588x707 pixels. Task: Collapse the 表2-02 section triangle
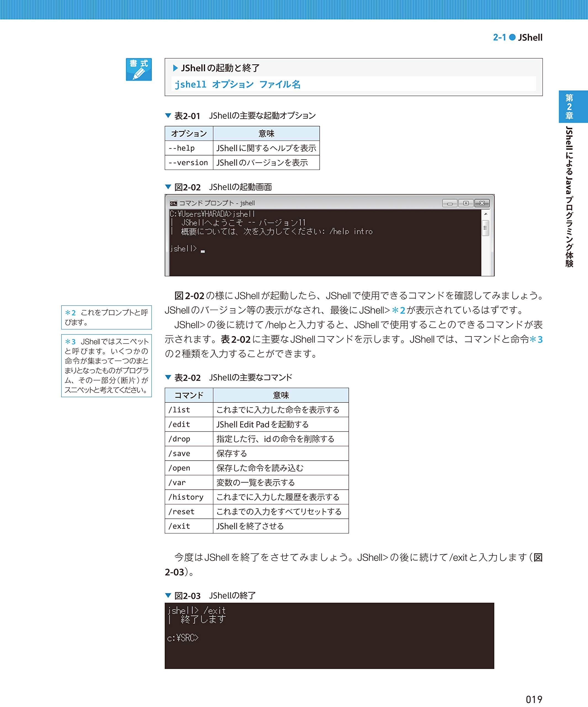[168, 378]
